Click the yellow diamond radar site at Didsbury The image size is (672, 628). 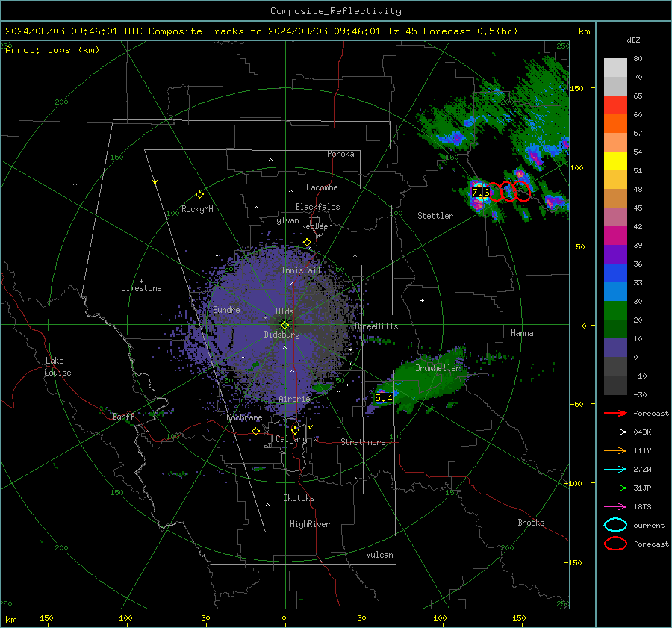[x=285, y=326]
